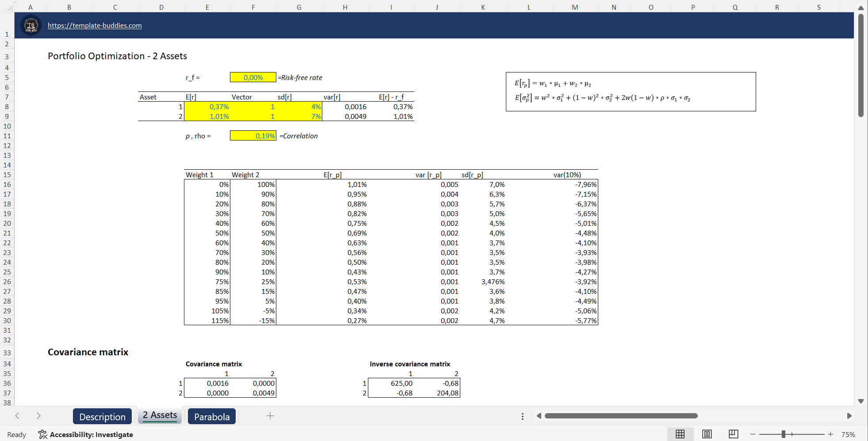This screenshot has height=441, width=868.
Task: Switch to the Description sheet tab
Action: click(x=102, y=416)
